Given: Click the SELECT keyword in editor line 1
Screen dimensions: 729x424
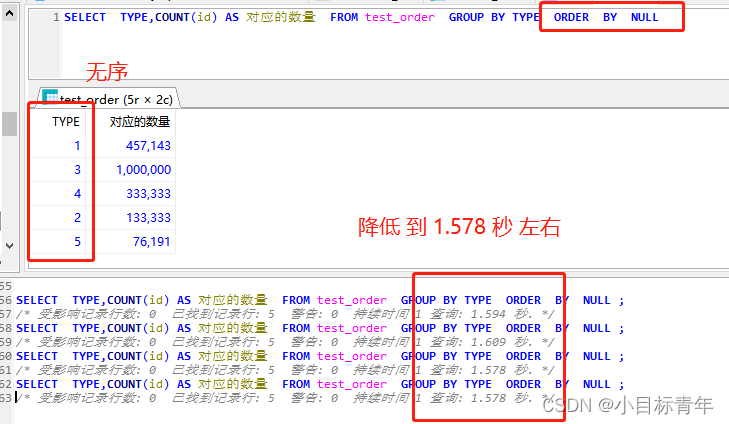Looking at the screenshot, I should click(x=85, y=17).
